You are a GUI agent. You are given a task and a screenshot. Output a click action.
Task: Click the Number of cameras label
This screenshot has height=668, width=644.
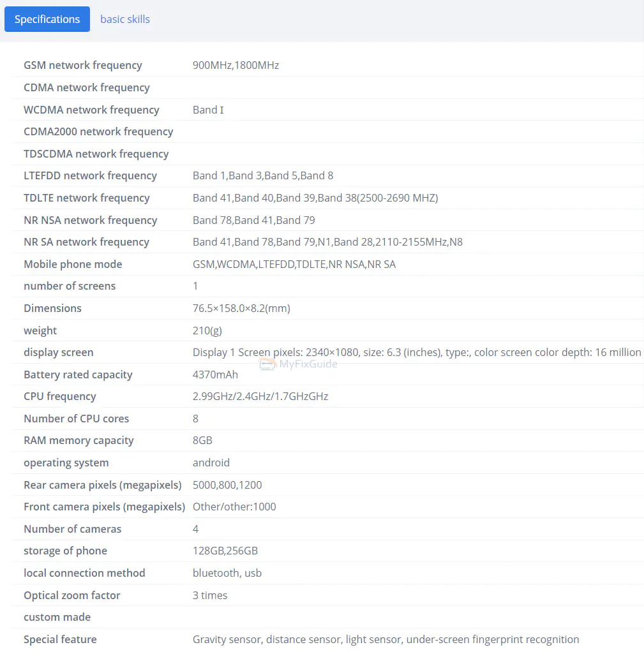(x=73, y=529)
